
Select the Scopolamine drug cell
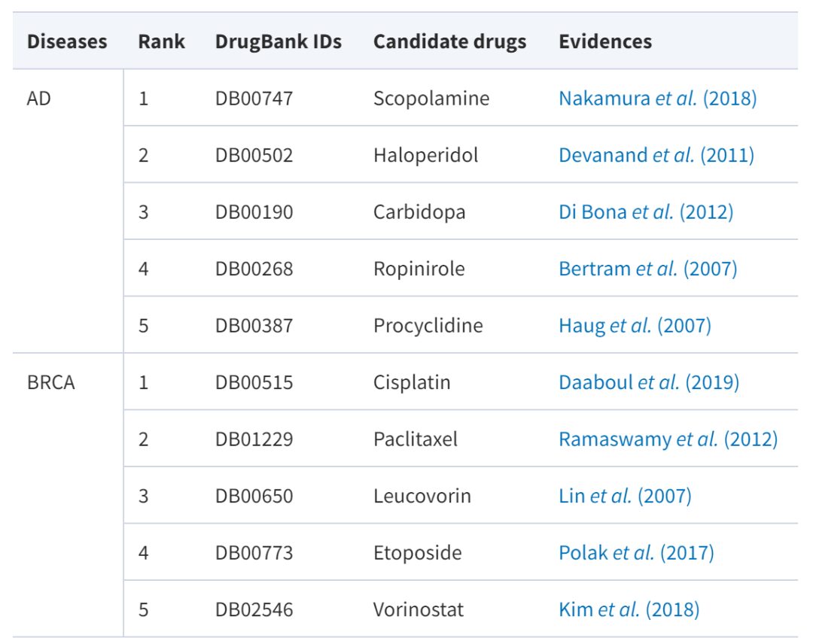(431, 99)
